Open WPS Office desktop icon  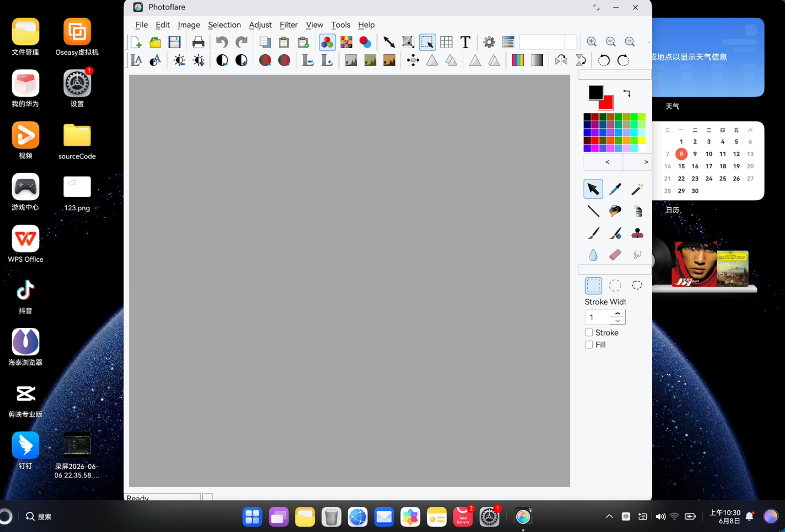[25, 244]
